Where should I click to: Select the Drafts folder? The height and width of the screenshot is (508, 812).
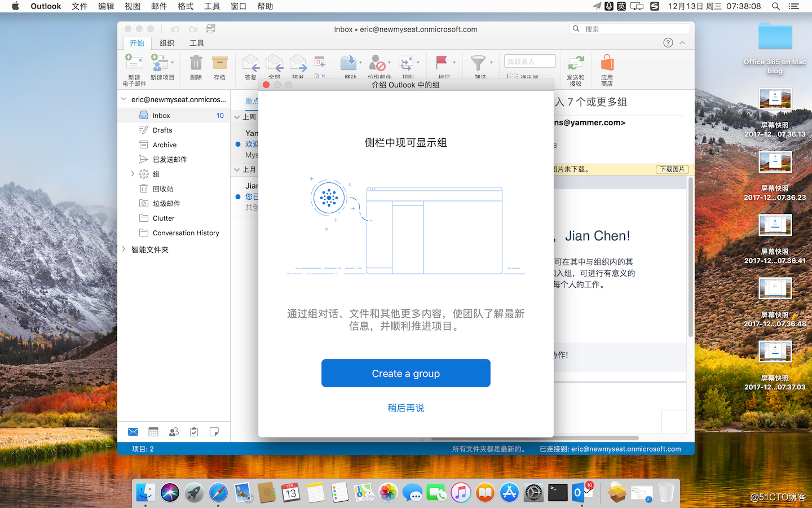174,130
